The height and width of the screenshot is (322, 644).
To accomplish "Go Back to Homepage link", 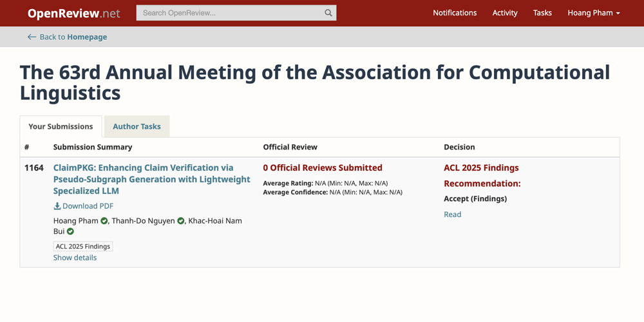I will (x=68, y=37).
